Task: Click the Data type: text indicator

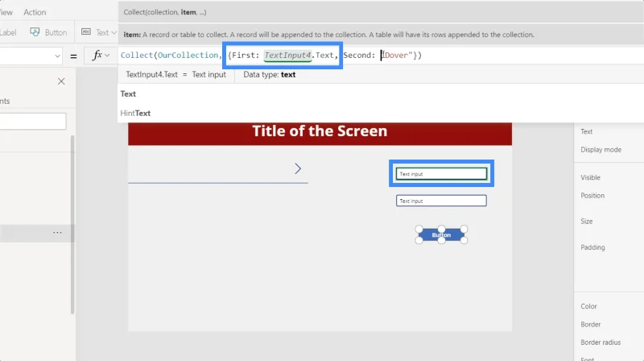Action: (270, 74)
